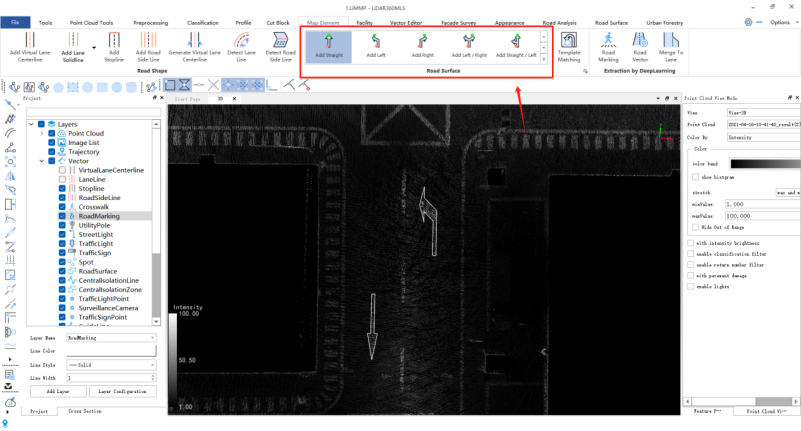
Task: Enable the Hide Out of Range checkbox
Action: click(695, 227)
